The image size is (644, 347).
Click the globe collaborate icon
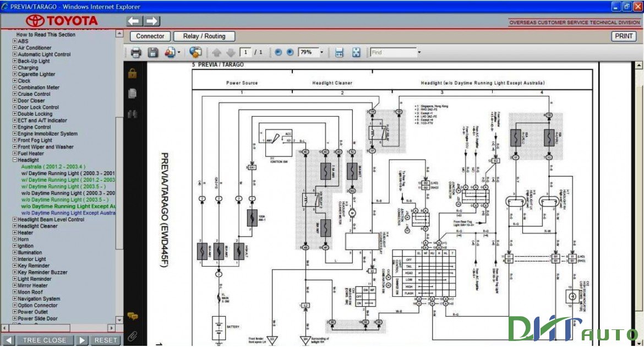click(x=195, y=52)
